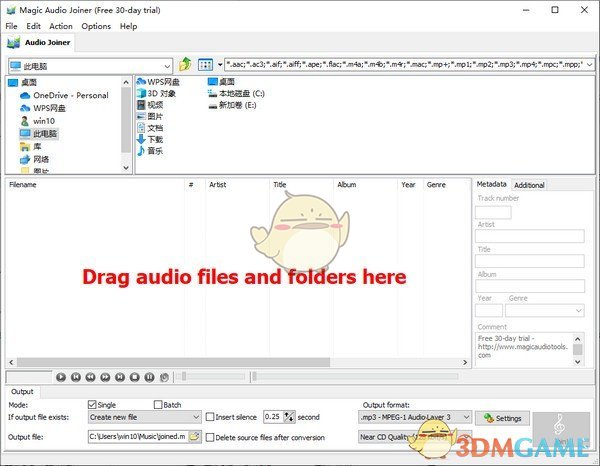Select 网络 in the folder tree
This screenshot has width=600, height=466.
click(x=34, y=159)
